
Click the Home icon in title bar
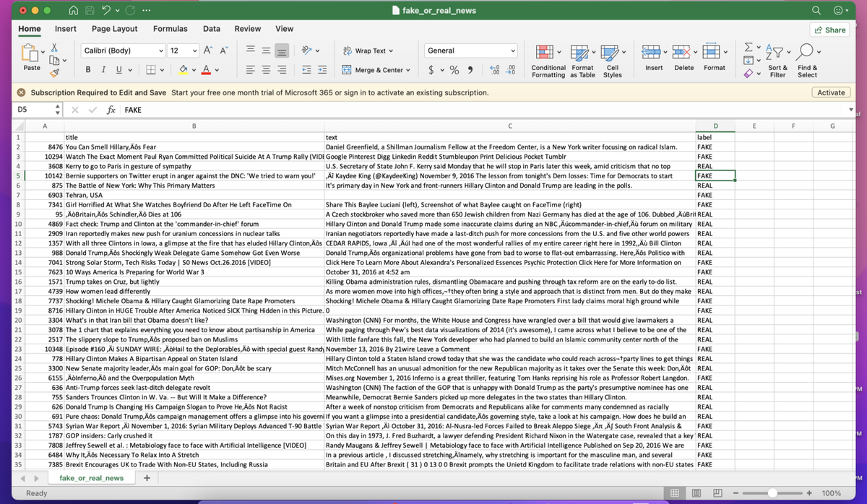pos(75,10)
